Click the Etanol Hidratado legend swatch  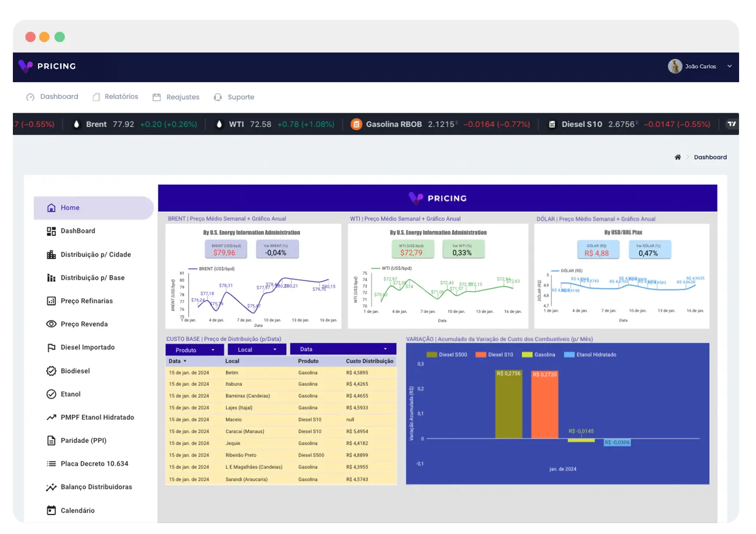(569, 355)
